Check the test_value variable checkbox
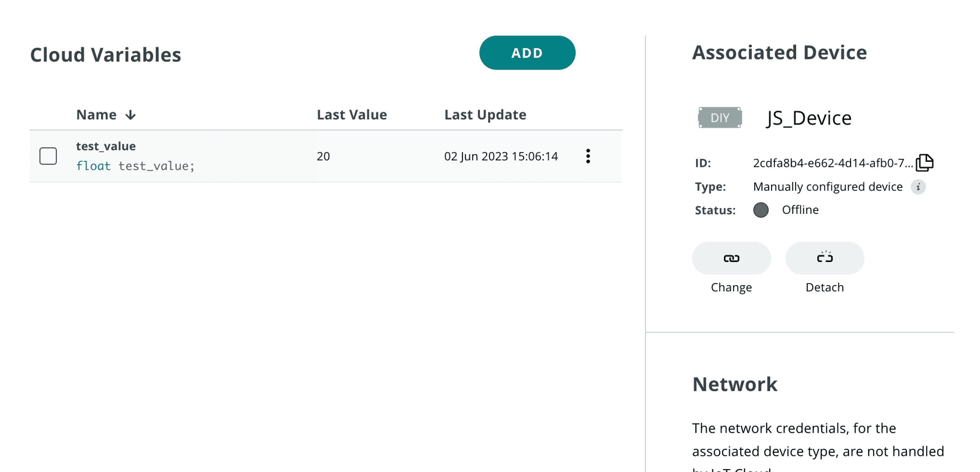Viewport: 980px width, 472px height. point(48,156)
